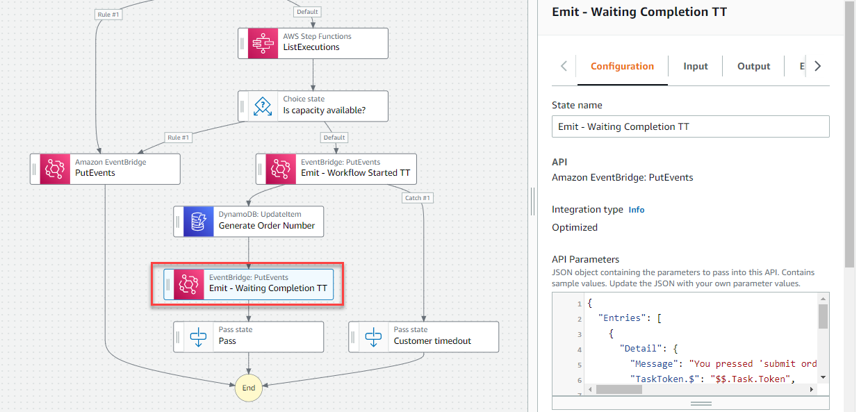The width and height of the screenshot is (868, 412).
Task: Click the DynamoDB Generate Order Number icon
Action: pyautogui.click(x=198, y=221)
